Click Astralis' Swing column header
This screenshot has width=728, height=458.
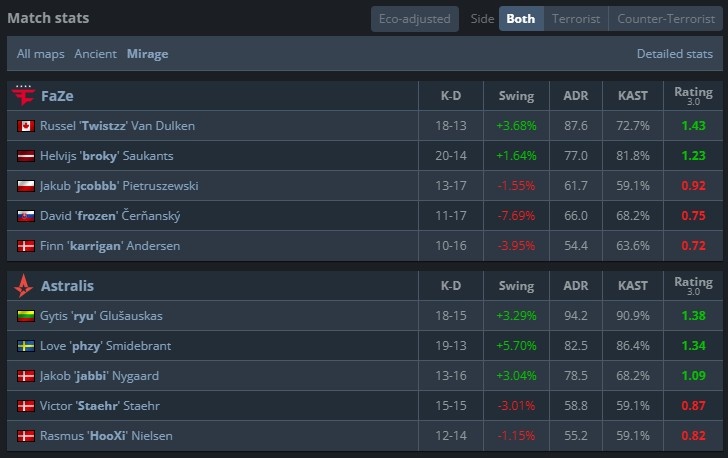point(516,286)
